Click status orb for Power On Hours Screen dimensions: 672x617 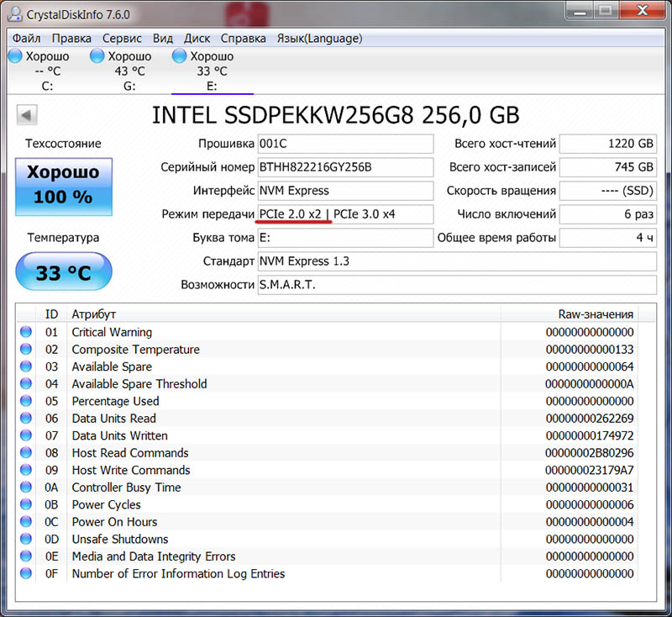pyautogui.click(x=26, y=521)
